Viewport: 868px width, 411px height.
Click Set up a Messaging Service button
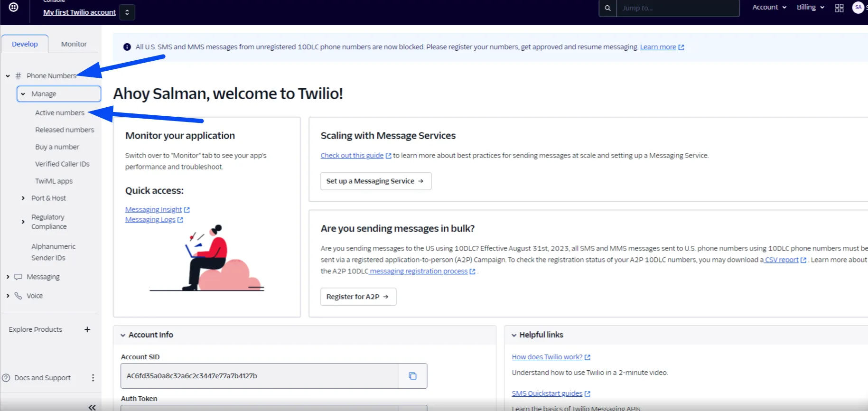click(x=376, y=181)
